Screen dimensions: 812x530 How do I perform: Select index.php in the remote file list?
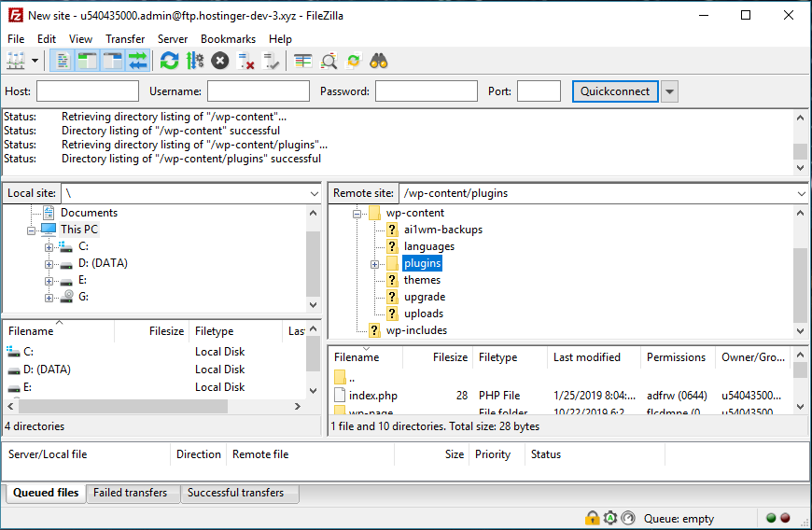(x=372, y=396)
